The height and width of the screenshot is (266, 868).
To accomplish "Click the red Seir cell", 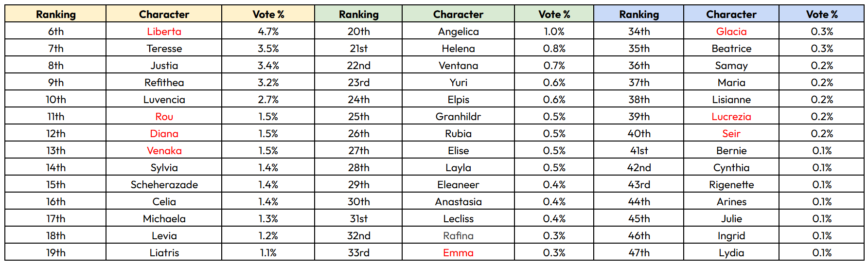I will pos(731,134).
